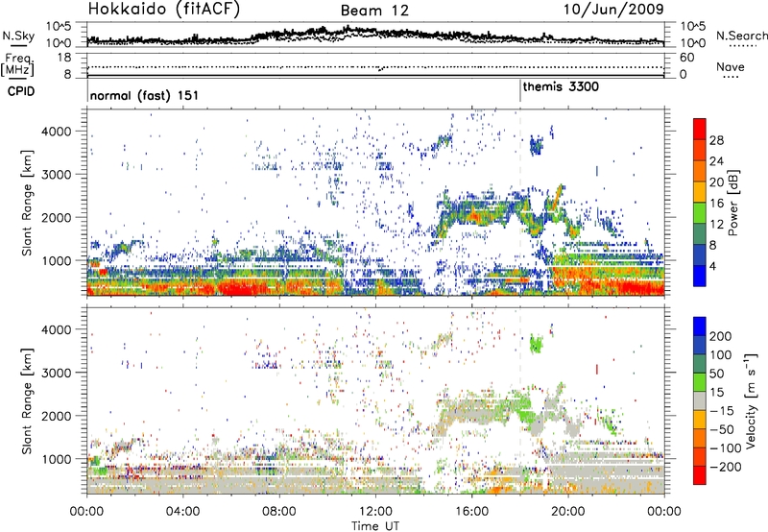Select the plot title "Hokkaido (fitACF)"

[164, 9]
